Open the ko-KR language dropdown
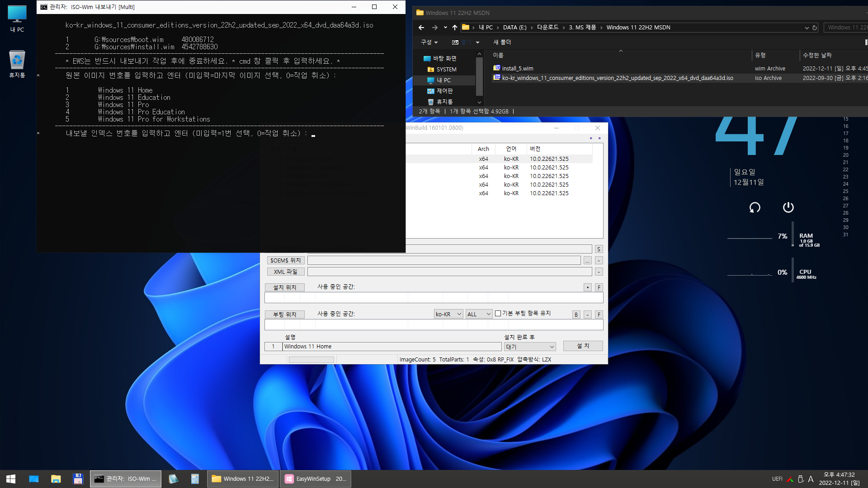Image resolution: width=868 pixels, height=488 pixels. coord(448,314)
